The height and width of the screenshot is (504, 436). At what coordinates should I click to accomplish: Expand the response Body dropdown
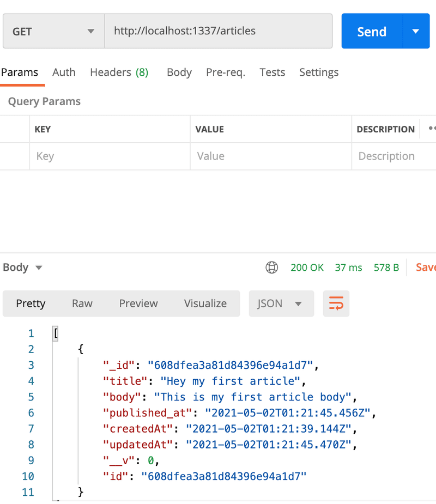coord(22,268)
